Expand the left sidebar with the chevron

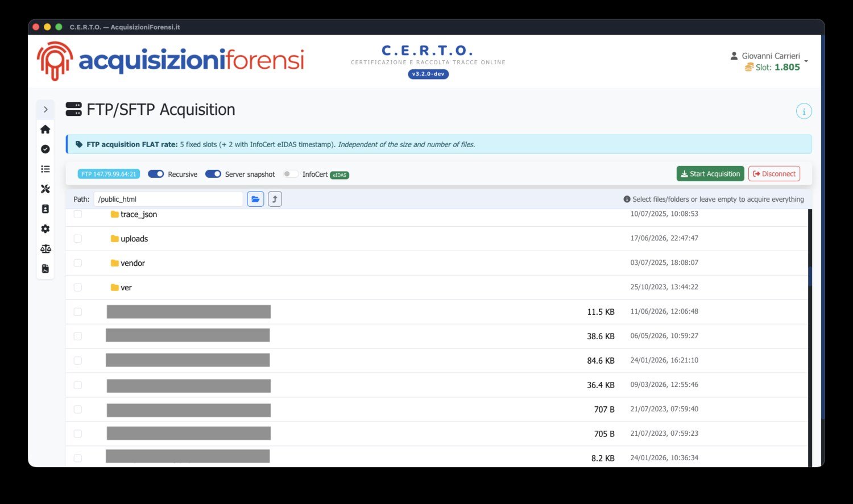[45, 110]
